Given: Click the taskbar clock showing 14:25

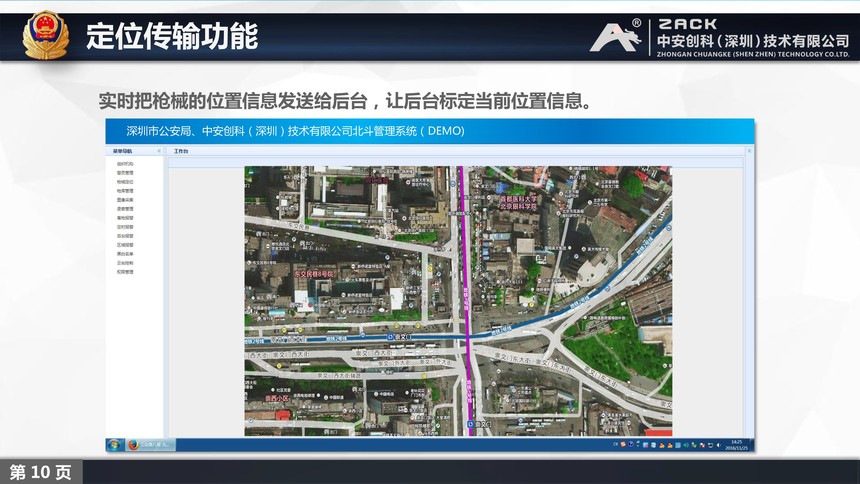Looking at the screenshot, I should tap(736, 444).
